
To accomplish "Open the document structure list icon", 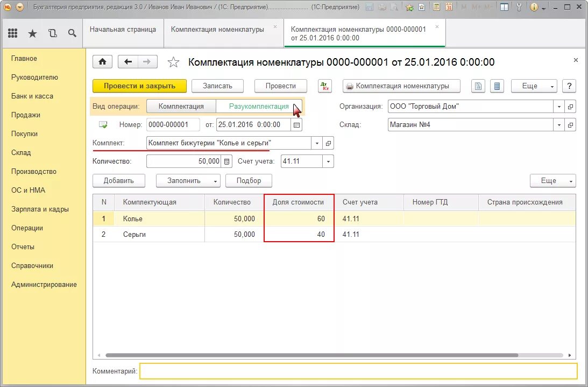I will point(497,86).
